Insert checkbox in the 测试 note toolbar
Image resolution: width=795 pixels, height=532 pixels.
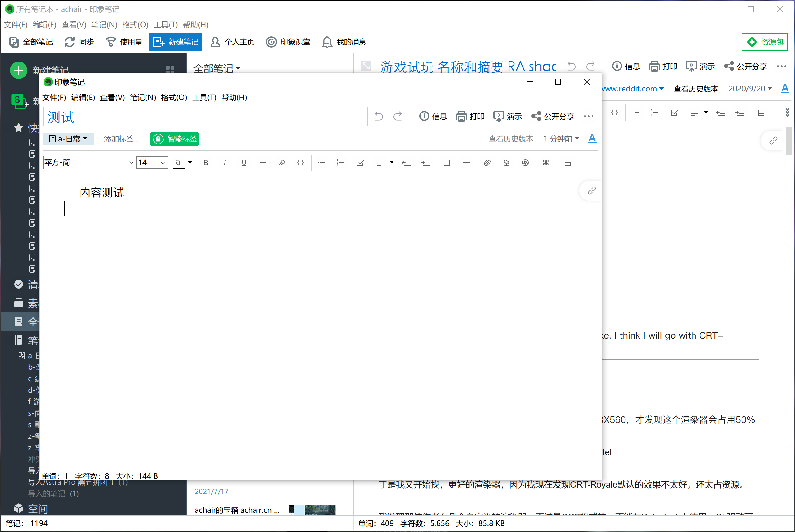(x=360, y=163)
